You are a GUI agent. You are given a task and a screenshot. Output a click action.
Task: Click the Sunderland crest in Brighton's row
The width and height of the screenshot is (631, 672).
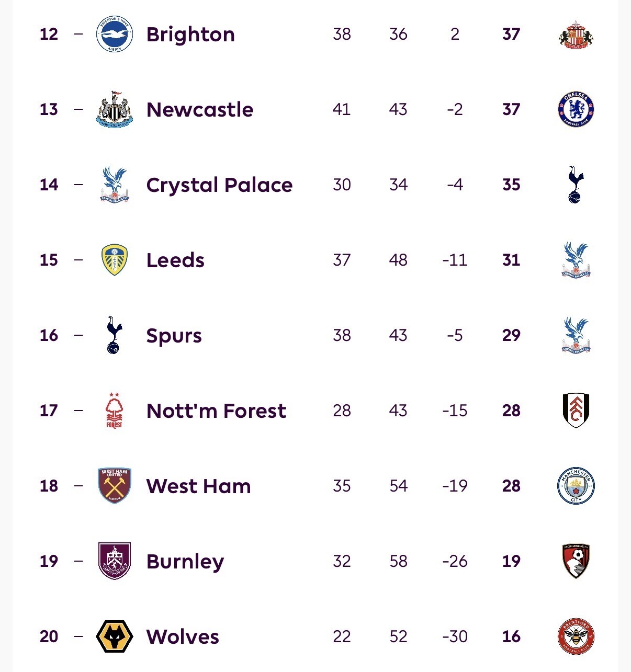click(576, 35)
